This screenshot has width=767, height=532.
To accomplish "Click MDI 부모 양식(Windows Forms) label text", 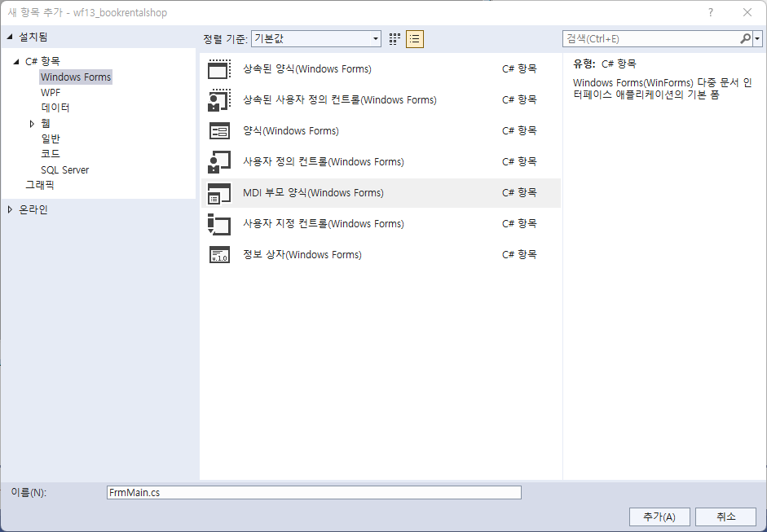I will click(313, 193).
